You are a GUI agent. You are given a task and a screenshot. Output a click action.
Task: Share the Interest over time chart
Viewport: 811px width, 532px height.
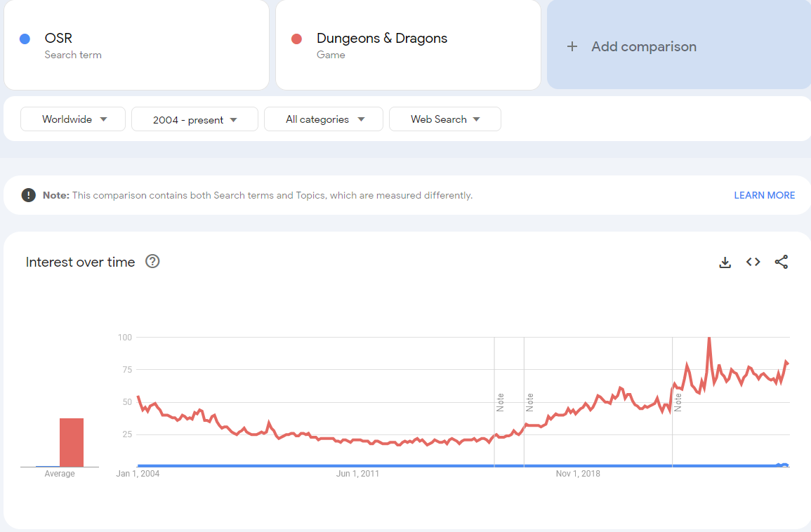coord(782,262)
